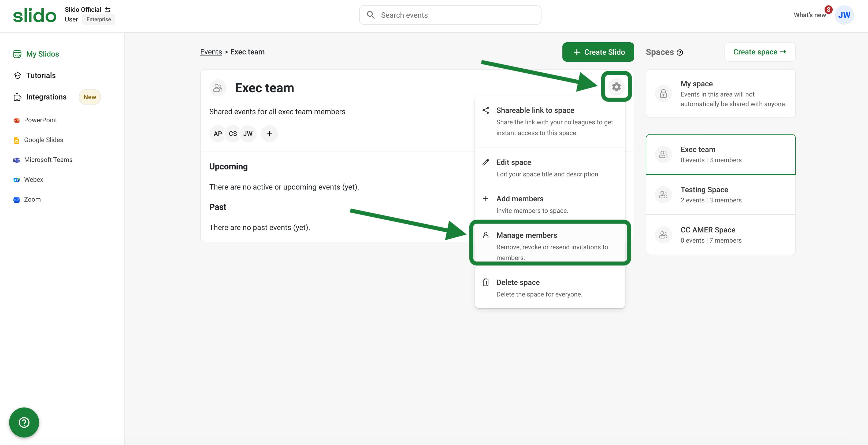Viewport: 868px width, 445px height.
Task: Open the Microsoft Teams integration link
Action: (x=48, y=160)
